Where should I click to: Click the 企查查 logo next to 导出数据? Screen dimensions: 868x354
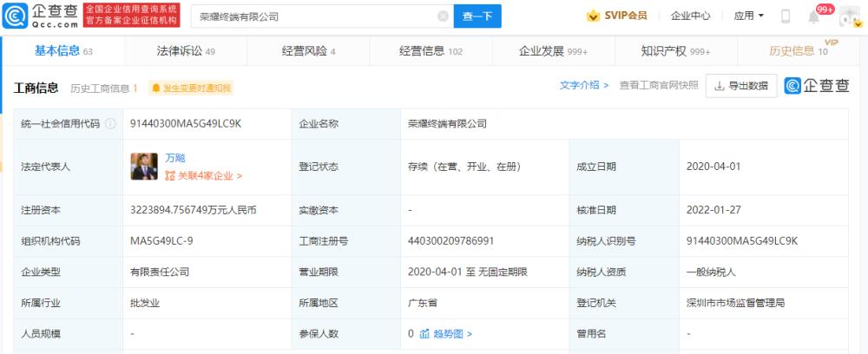[x=817, y=86]
